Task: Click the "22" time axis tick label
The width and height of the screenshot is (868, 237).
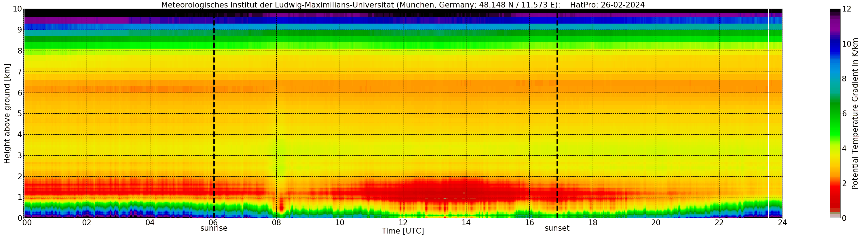Action: point(719,223)
